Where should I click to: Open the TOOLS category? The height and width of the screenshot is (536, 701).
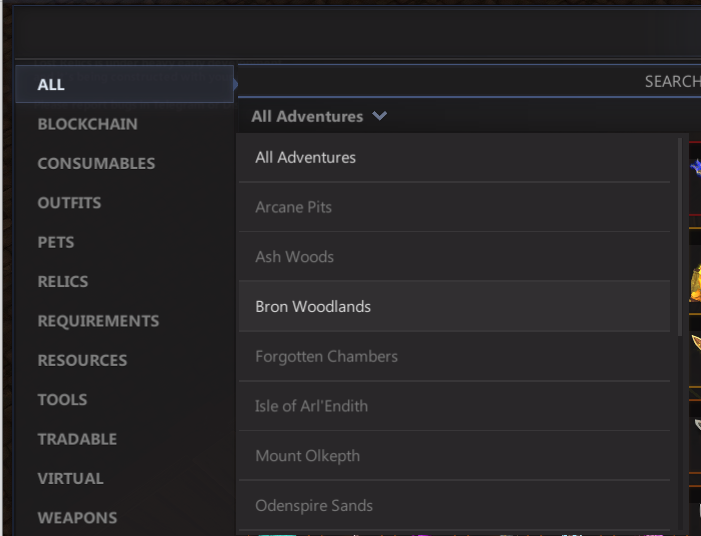[62, 400]
